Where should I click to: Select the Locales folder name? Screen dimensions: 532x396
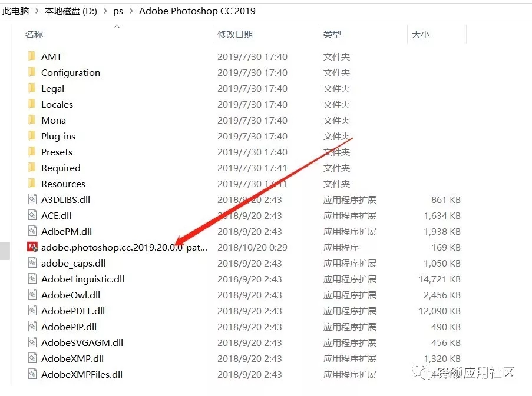[57, 104]
